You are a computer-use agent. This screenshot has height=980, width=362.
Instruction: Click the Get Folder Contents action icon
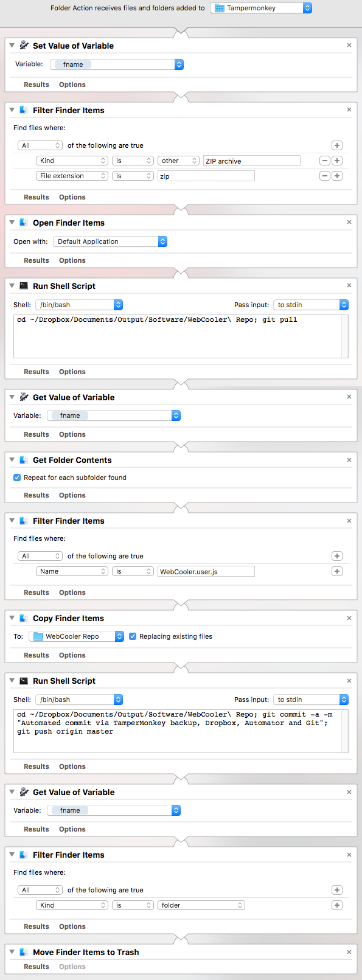(24, 460)
